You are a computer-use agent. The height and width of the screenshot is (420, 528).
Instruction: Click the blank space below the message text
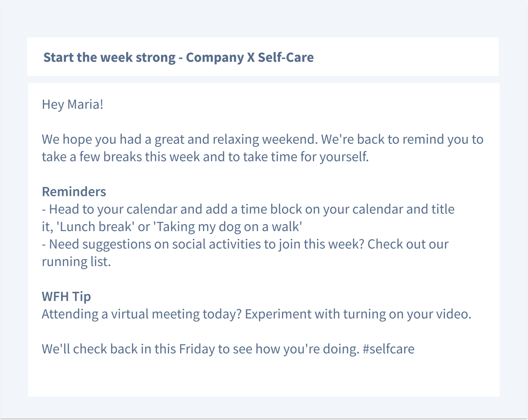point(263,377)
